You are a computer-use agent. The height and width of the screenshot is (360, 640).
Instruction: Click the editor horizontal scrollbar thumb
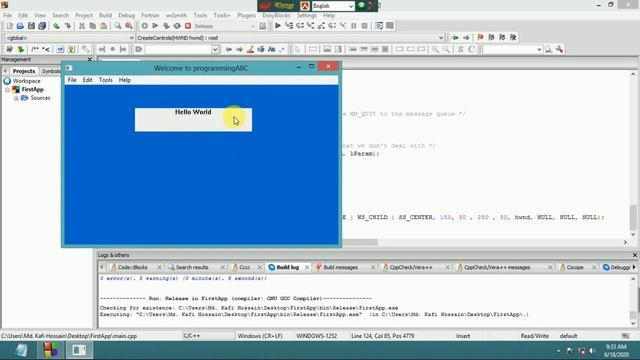pos(360,242)
